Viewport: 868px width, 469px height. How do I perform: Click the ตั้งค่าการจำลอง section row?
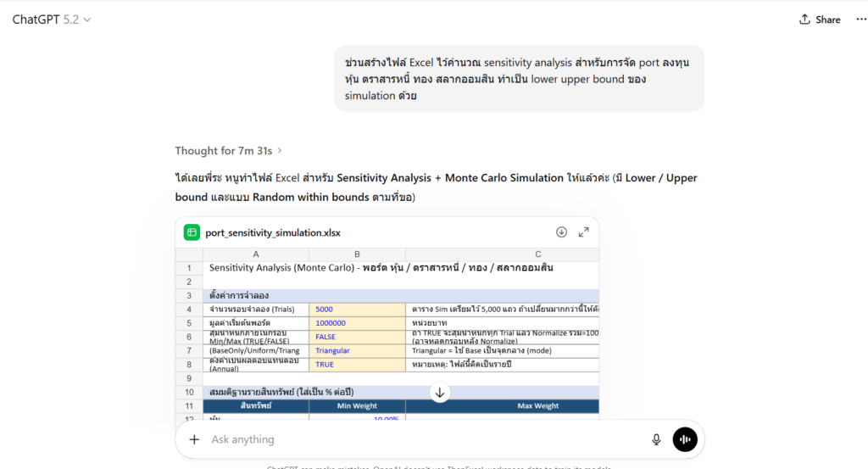[x=401, y=295]
